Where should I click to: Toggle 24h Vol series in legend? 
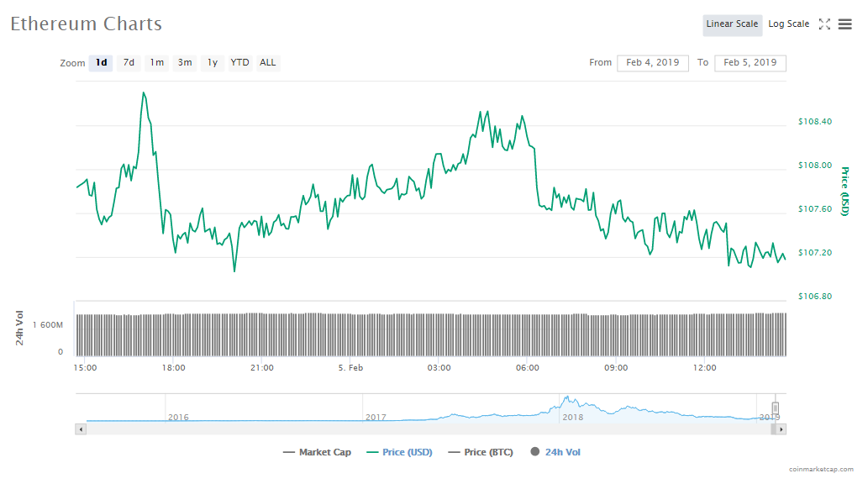pos(555,452)
